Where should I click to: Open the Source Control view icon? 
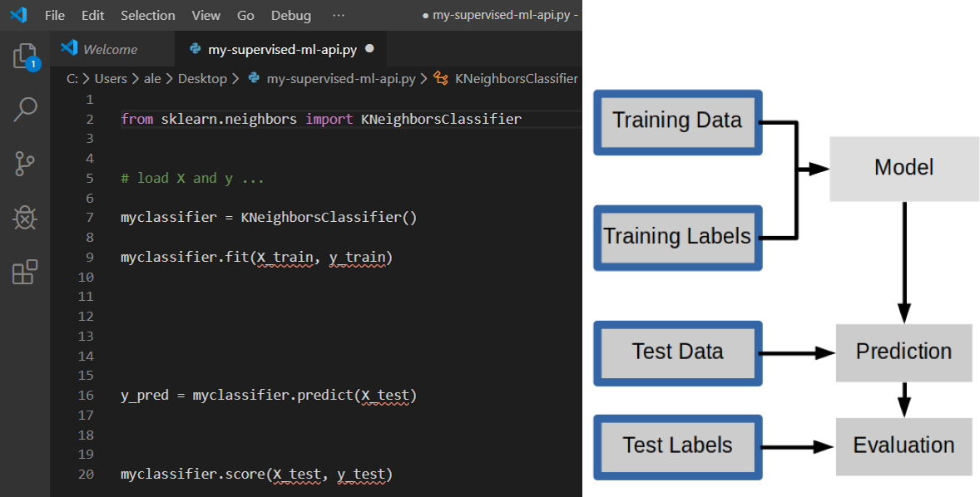[x=25, y=163]
